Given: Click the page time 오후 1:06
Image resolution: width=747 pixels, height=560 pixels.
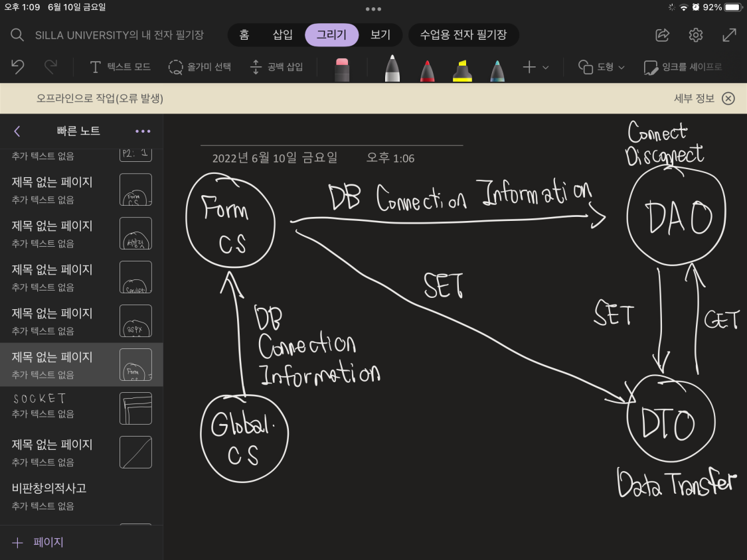Looking at the screenshot, I should (x=390, y=158).
